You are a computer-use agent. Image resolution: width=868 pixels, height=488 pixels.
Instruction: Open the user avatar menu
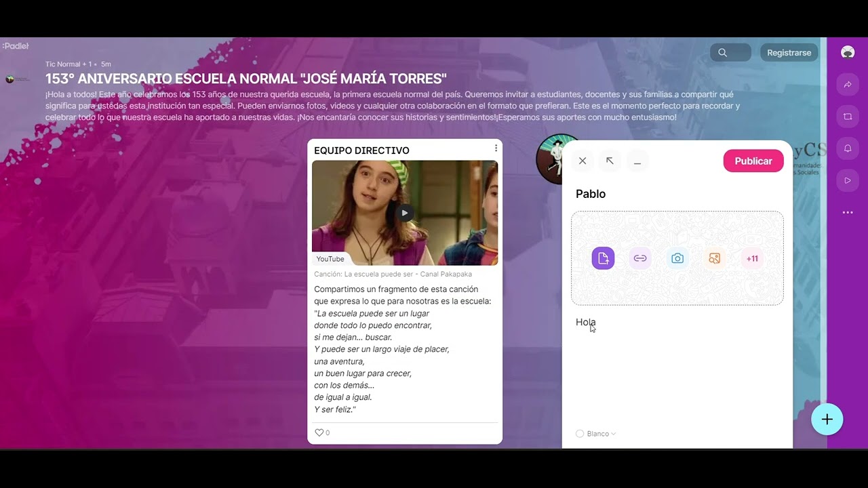(x=847, y=52)
